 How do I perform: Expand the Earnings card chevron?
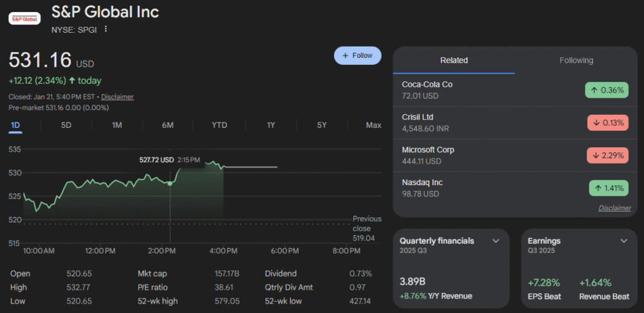(x=624, y=241)
